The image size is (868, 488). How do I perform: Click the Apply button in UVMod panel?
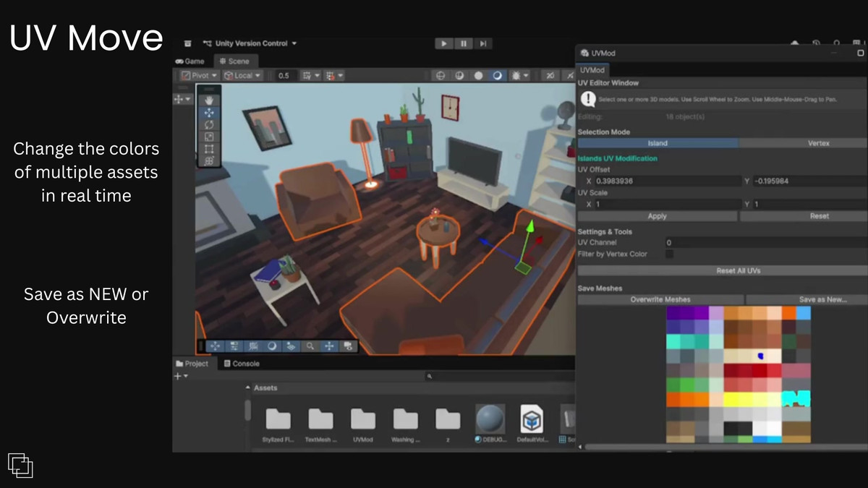[x=657, y=216]
